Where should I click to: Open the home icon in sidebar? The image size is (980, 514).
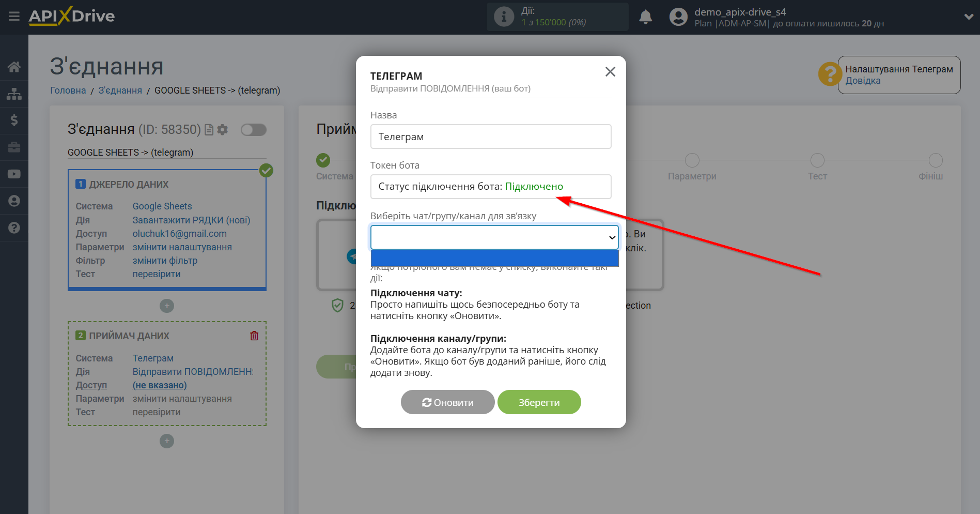[x=14, y=67]
